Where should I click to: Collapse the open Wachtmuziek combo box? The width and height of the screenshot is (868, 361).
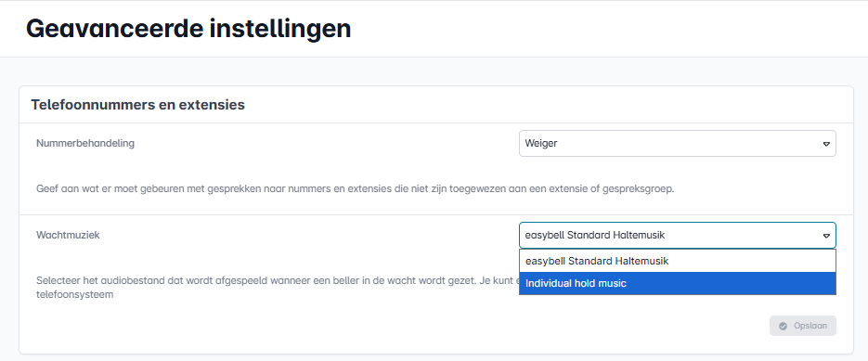coord(677,236)
